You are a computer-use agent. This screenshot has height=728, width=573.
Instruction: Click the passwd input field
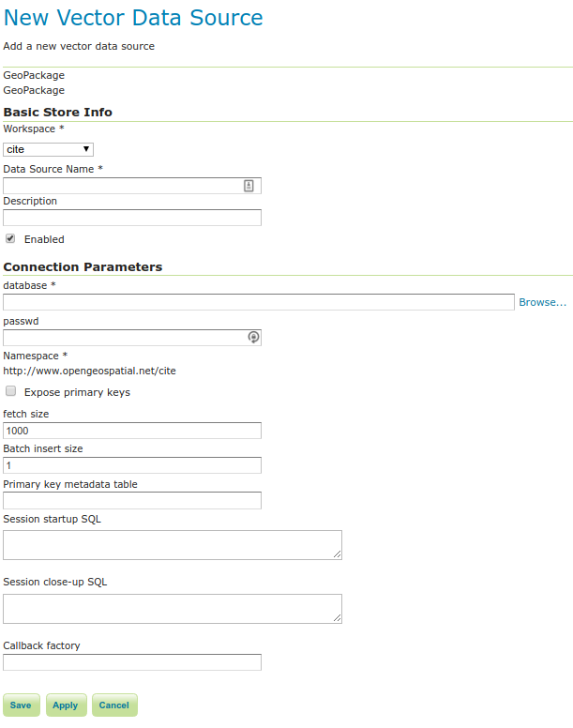[x=122, y=338]
